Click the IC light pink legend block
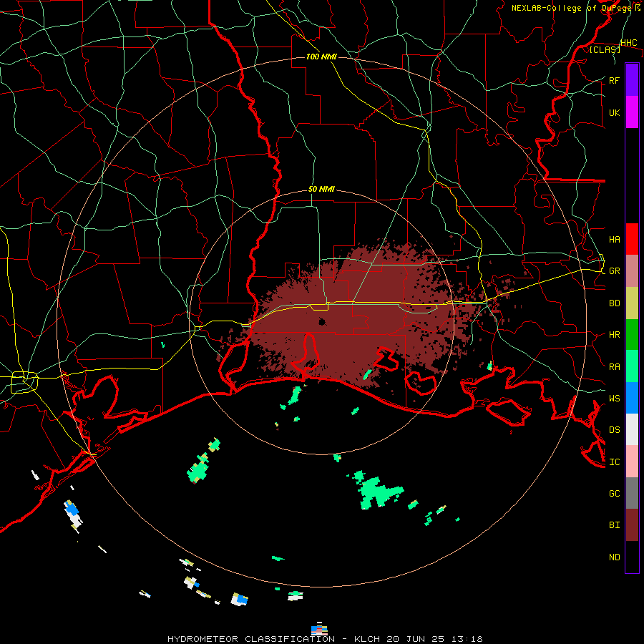 pyautogui.click(x=632, y=462)
